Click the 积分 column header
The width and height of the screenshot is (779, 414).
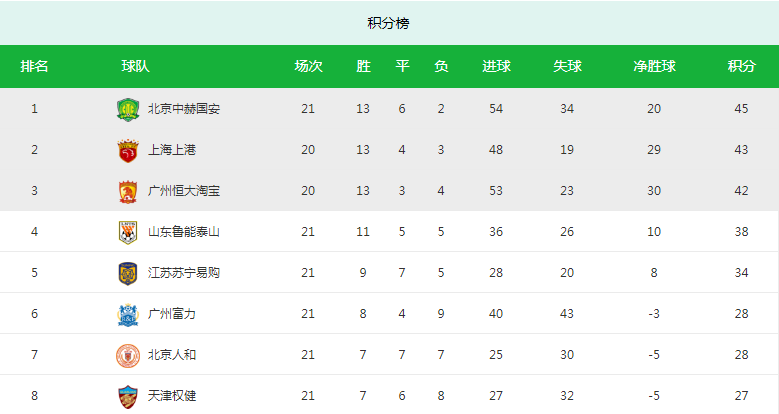point(741,66)
